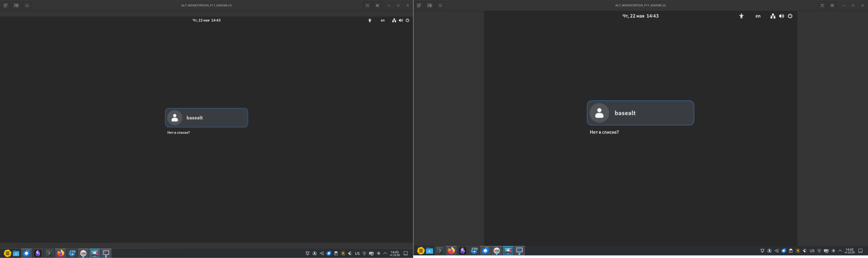This screenshot has height=258, width=868.
Task: Toggle fullscreen in the GNOME (2) viewer header
Action: pos(822,5)
